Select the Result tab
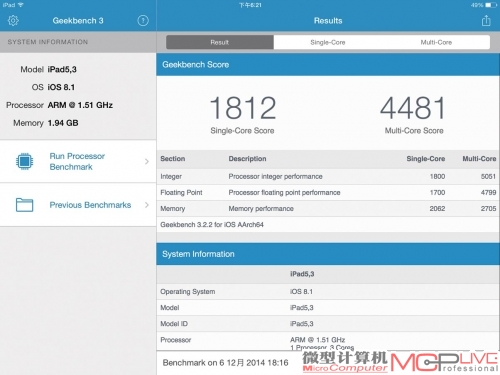The image size is (500, 375). coord(220,42)
